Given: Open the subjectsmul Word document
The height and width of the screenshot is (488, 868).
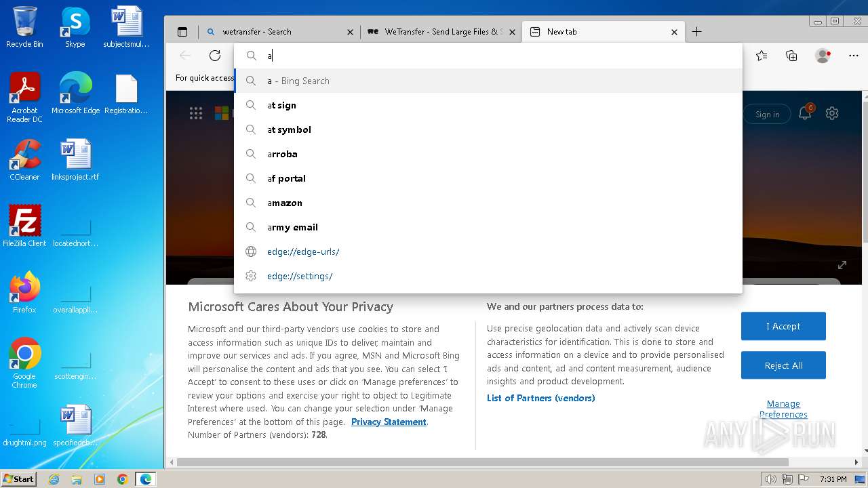Looking at the screenshot, I should (126, 27).
